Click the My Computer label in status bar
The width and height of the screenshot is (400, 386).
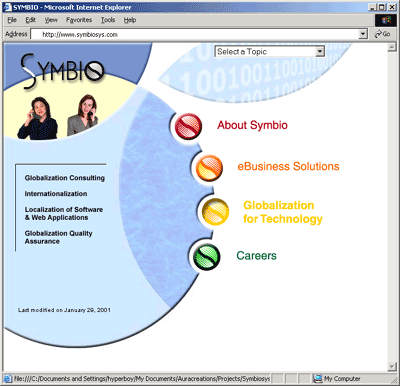tap(342, 379)
